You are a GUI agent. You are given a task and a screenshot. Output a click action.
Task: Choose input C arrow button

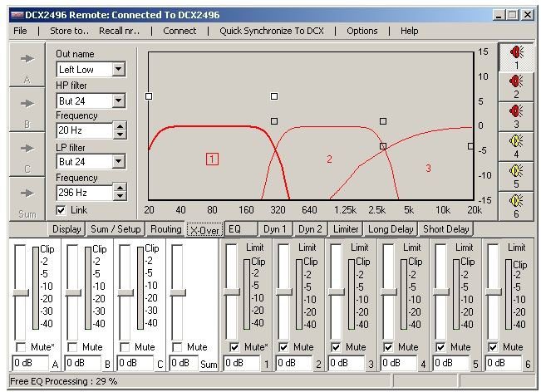click(27, 154)
